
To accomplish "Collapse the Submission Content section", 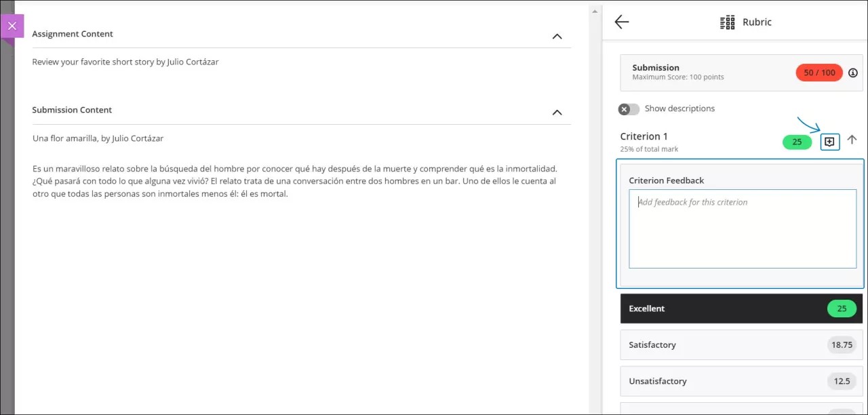I will coord(557,113).
